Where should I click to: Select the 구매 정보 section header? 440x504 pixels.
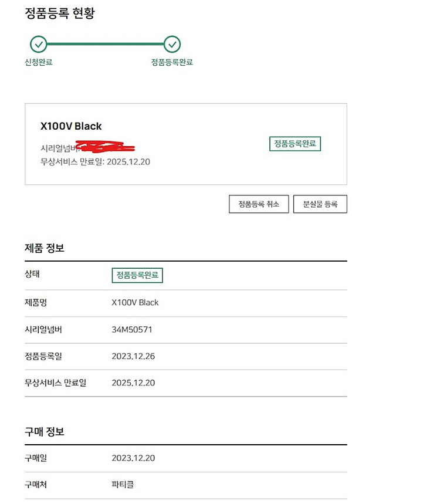pyautogui.click(x=44, y=431)
